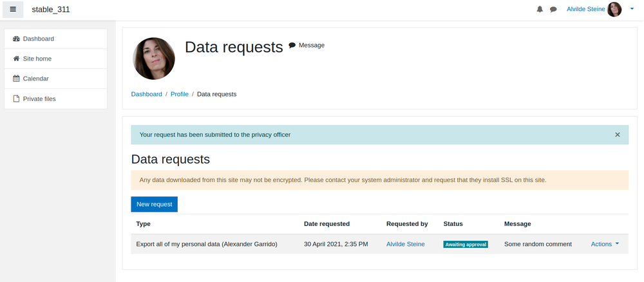Click the Message speech bubble icon near title

click(292, 45)
